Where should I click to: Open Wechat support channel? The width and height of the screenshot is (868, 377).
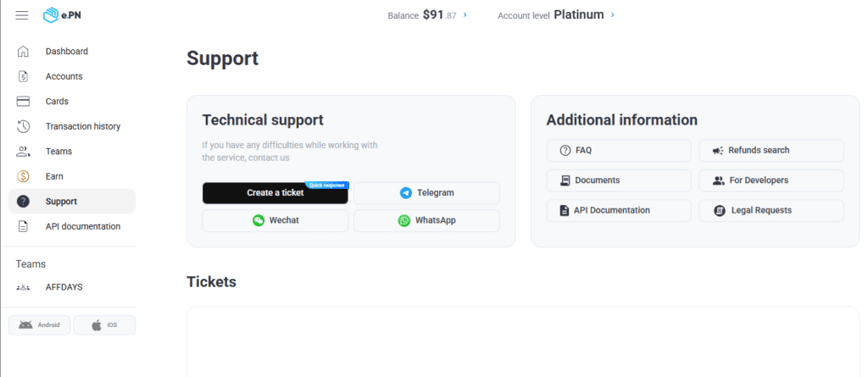point(275,221)
